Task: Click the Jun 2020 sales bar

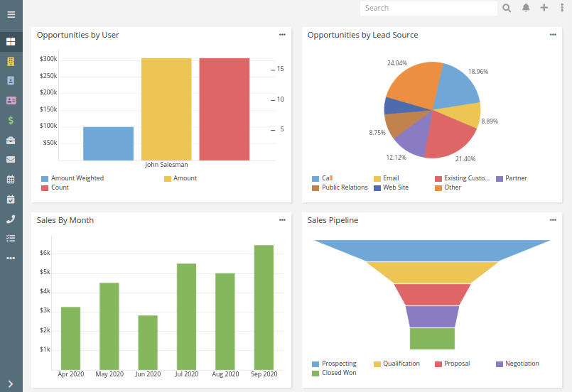Action: (148, 343)
